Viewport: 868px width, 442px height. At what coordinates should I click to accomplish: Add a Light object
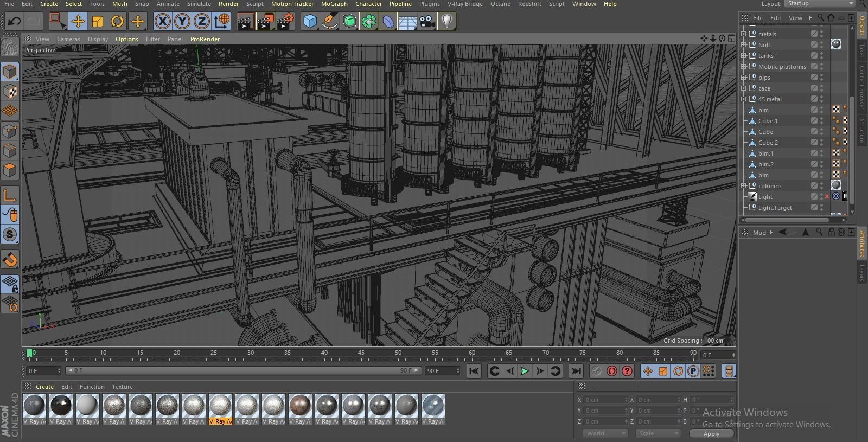[447, 22]
